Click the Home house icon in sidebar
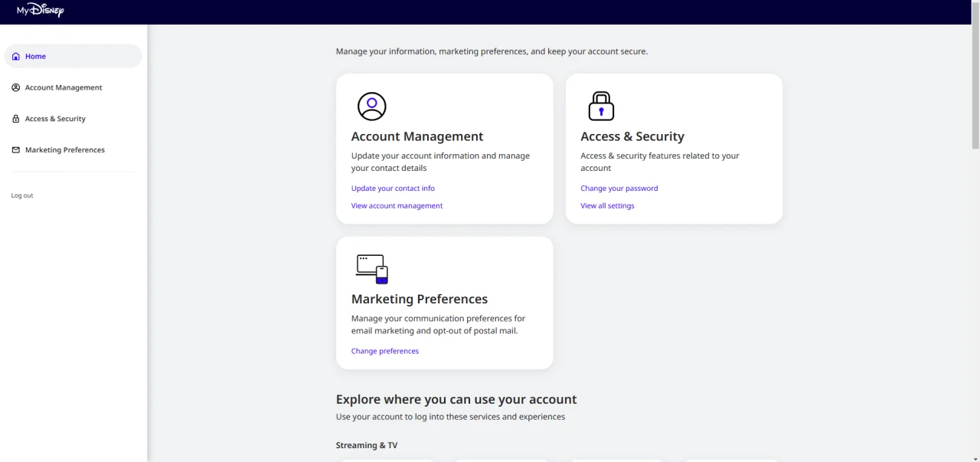The height and width of the screenshot is (462, 980). tap(16, 57)
